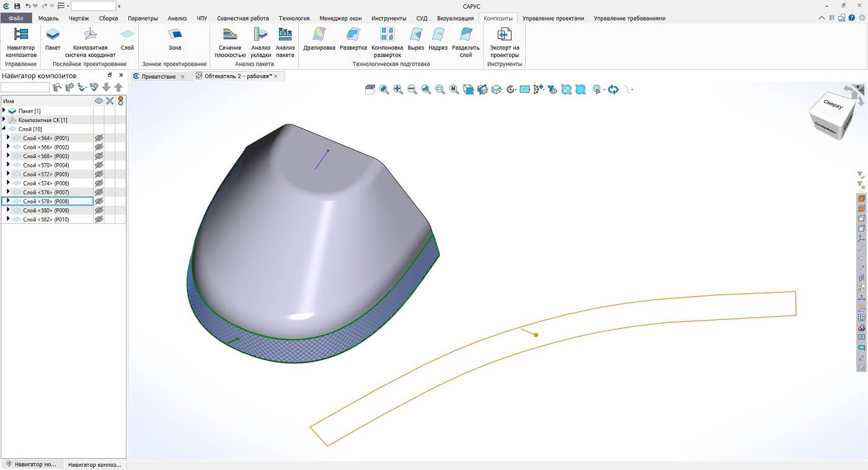The image size is (868, 470).
Task: Open the Навигатор композитов ribbon tool
Action: click(21, 42)
